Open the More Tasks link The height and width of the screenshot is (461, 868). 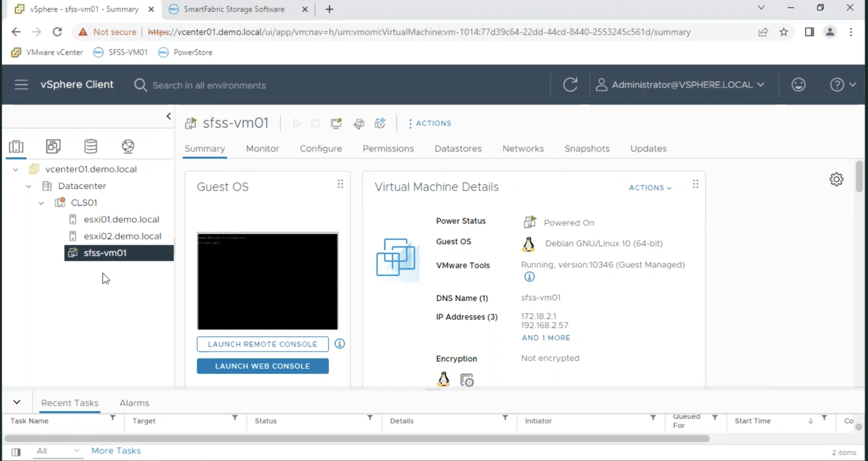pyautogui.click(x=116, y=451)
